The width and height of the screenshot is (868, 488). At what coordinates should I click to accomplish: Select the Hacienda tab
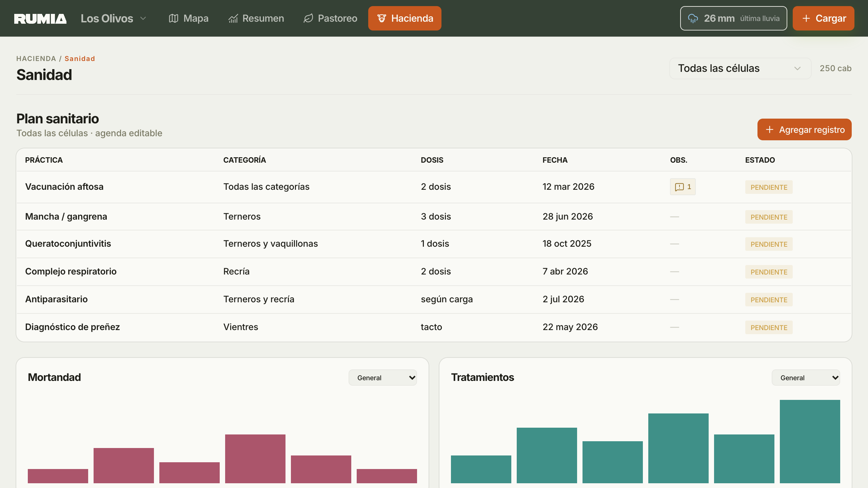pos(405,18)
